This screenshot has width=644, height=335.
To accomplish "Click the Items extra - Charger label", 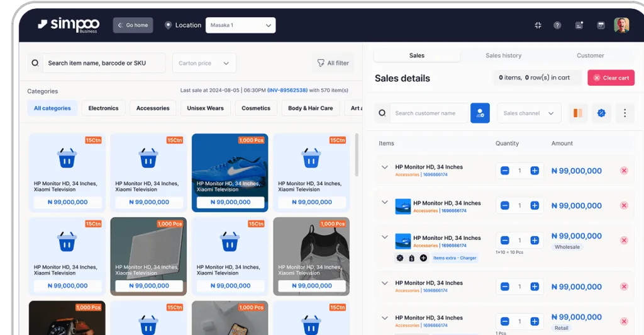I will pyautogui.click(x=455, y=258).
